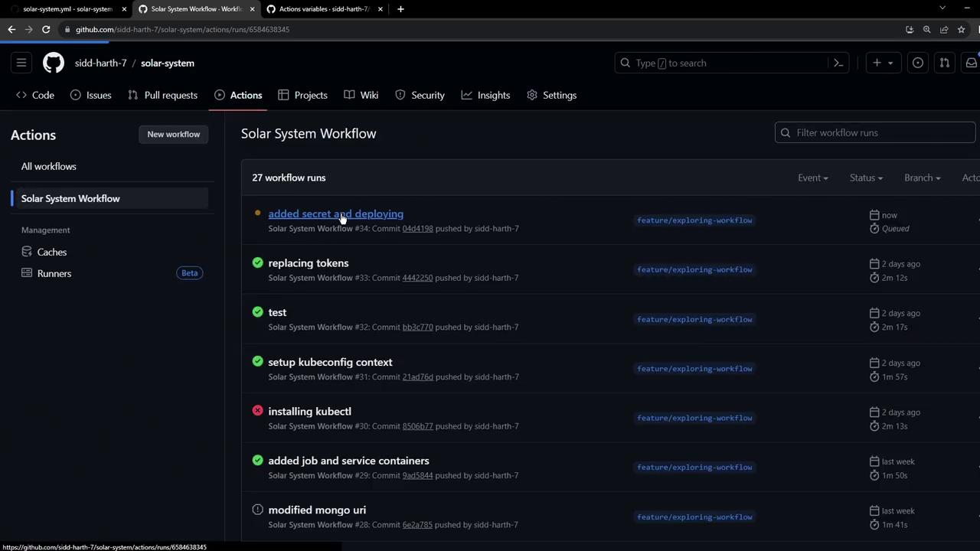Reload the page with the refresh icon
The image size is (980, 551).
pos(46,29)
